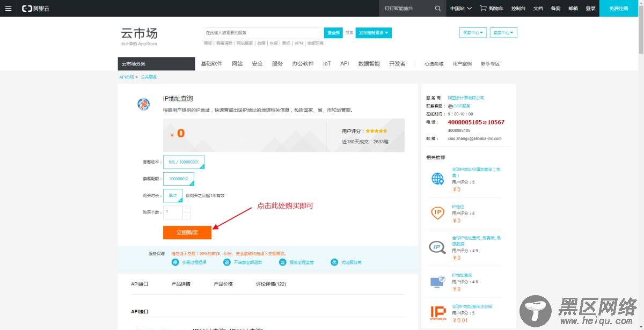Open the 全球IP地址查询_免费版 magnifier icon
This screenshot has width=644, height=330.
[437, 247]
